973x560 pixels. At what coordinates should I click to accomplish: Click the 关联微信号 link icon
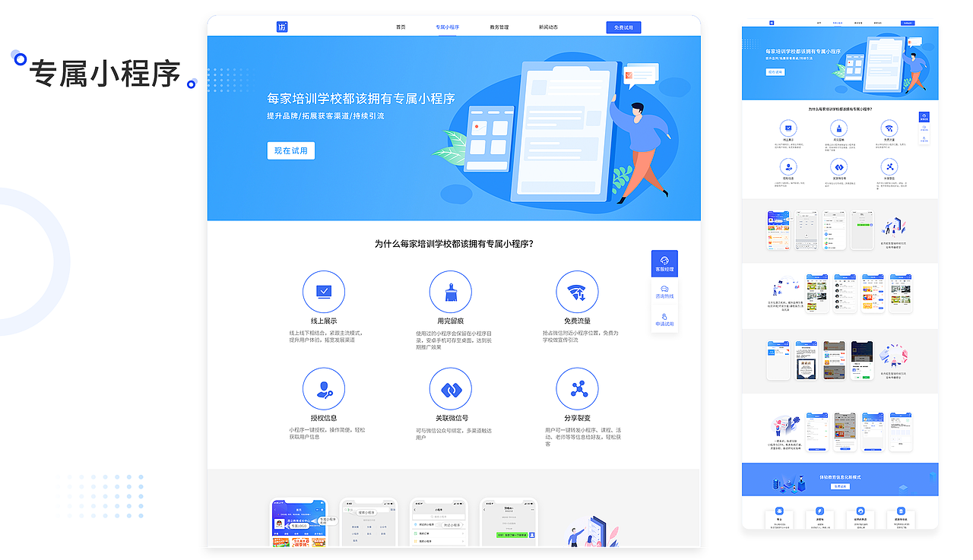tap(451, 389)
